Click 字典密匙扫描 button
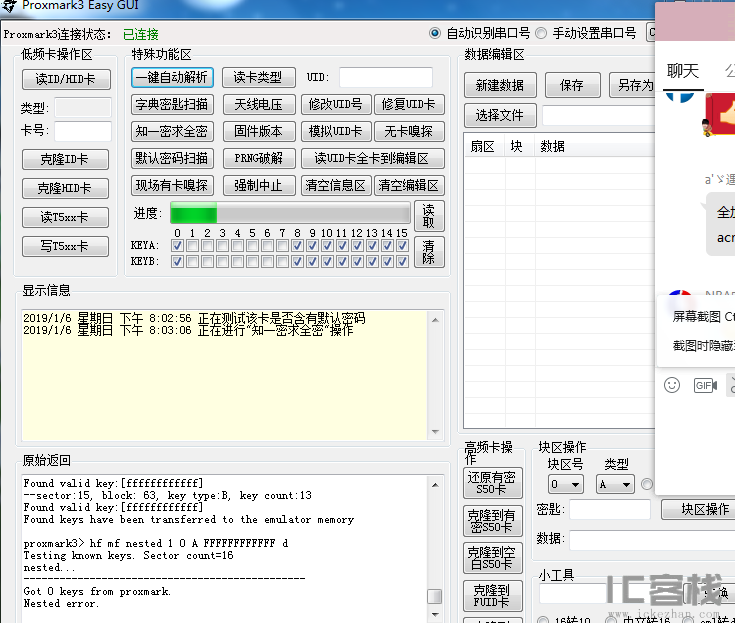 pos(172,104)
